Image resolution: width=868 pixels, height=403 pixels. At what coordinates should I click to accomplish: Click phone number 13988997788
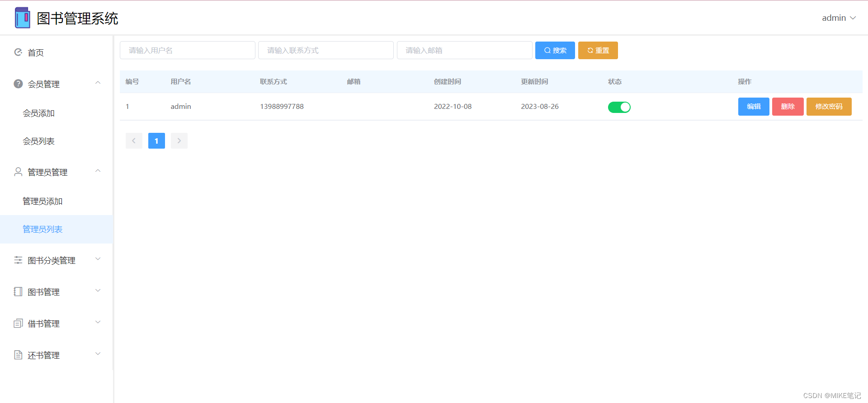click(282, 107)
